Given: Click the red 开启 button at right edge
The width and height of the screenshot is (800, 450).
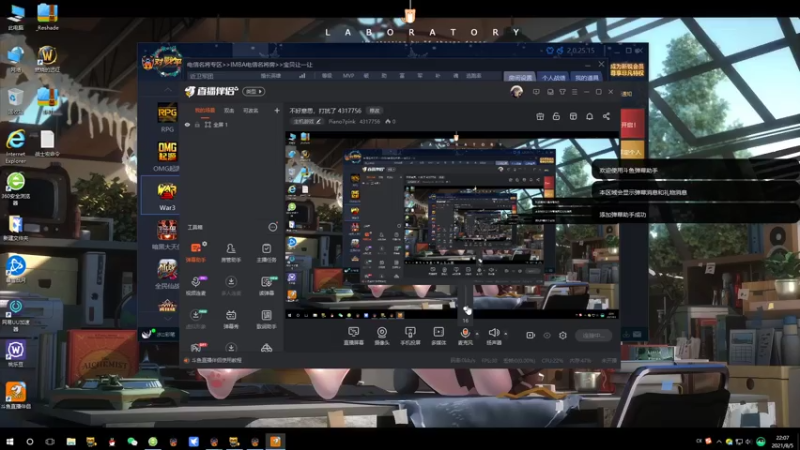Looking at the screenshot, I should [632, 124].
